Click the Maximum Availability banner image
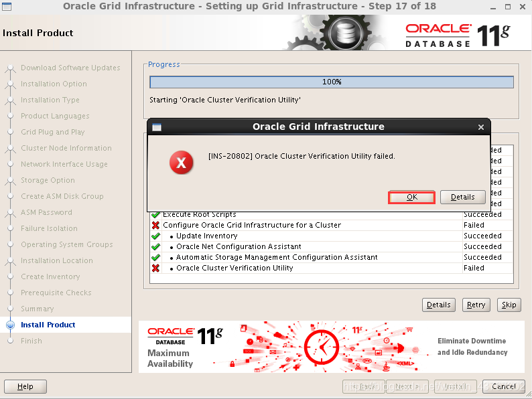Viewport: 532px width, 399px height. pyautogui.click(x=331, y=347)
